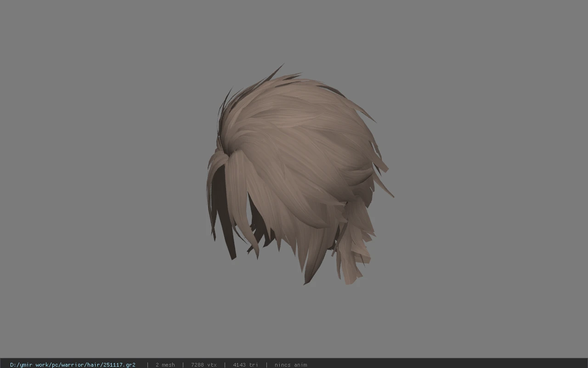The height and width of the screenshot is (368, 588).
Task: Click the 'nincs anim' status text
Action: [291, 365]
